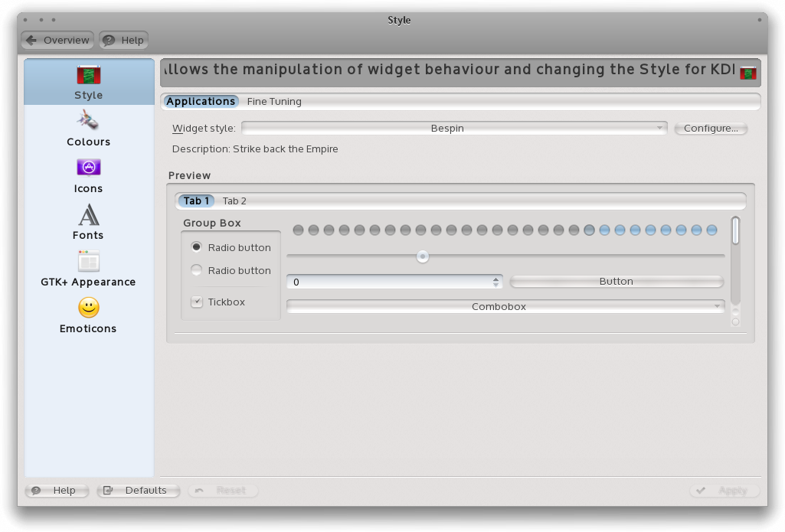Viewport: 785px width, 532px height.
Task: Restore Defaults
Action: 139,491
